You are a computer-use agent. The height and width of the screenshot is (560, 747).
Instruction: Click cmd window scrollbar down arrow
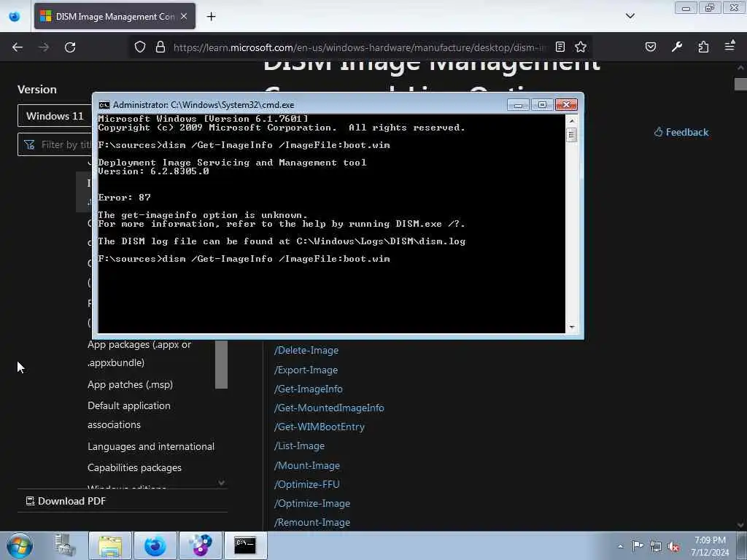click(572, 327)
